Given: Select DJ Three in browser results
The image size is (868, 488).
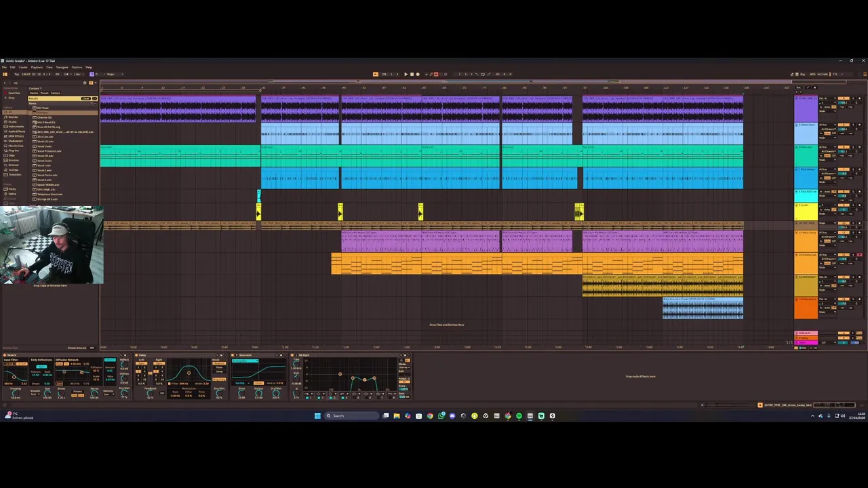Looking at the screenshot, I should pyautogui.click(x=43, y=108).
